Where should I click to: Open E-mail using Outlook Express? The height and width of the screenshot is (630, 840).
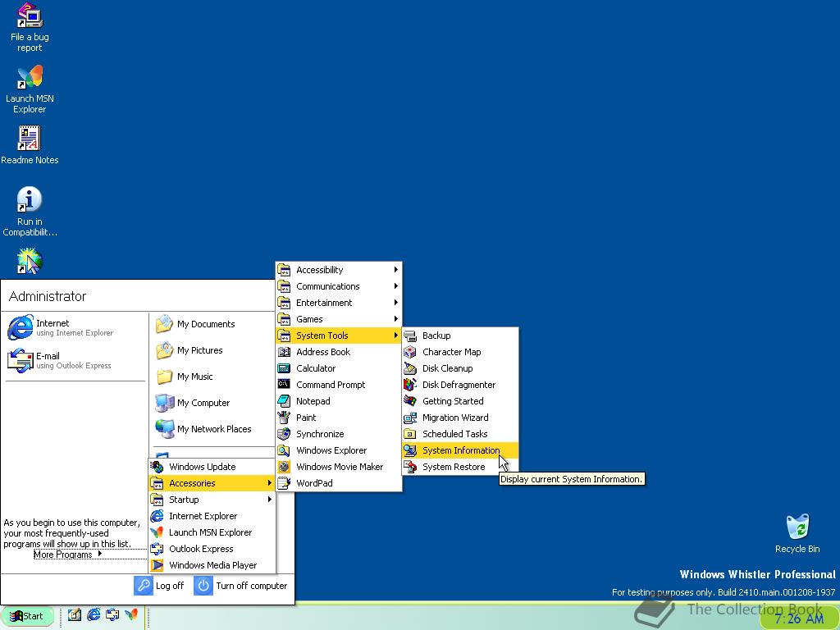(59, 361)
